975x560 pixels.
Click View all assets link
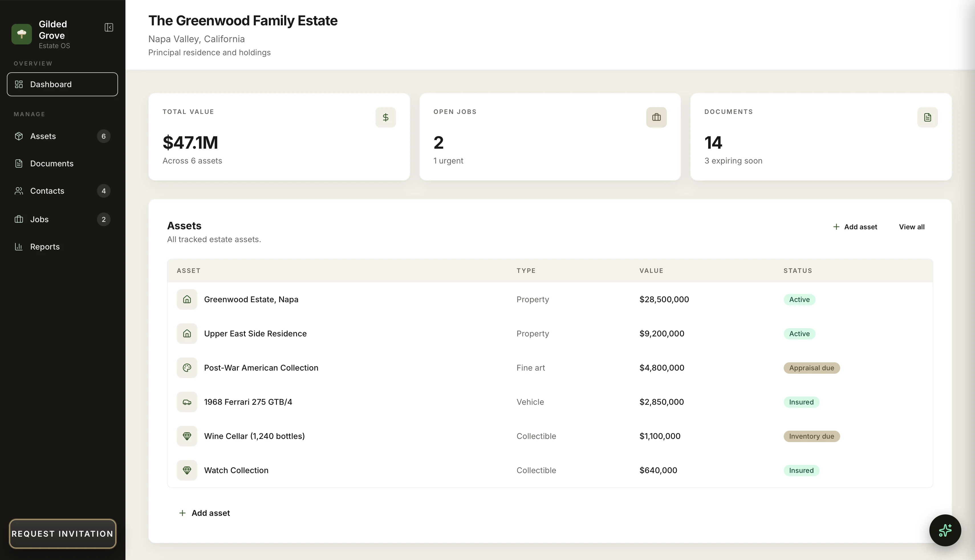(911, 227)
